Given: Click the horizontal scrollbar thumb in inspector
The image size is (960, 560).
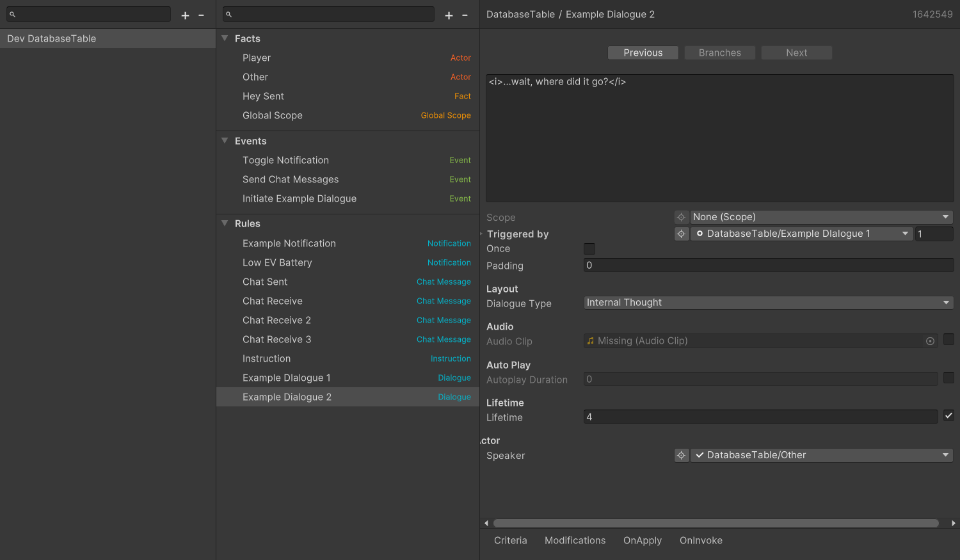Looking at the screenshot, I should [716, 524].
